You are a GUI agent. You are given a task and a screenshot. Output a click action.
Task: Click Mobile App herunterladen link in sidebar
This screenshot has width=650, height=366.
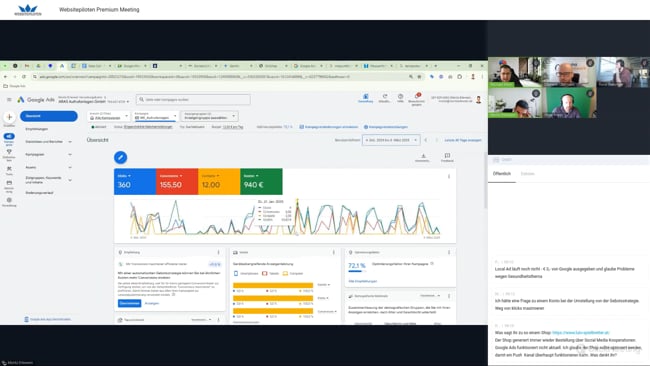47,319
